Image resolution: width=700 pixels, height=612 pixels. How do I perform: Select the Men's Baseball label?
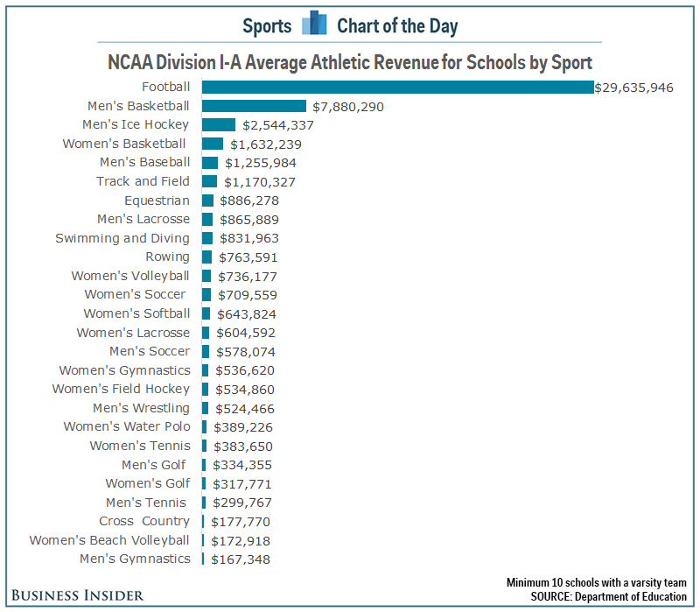[x=144, y=163]
